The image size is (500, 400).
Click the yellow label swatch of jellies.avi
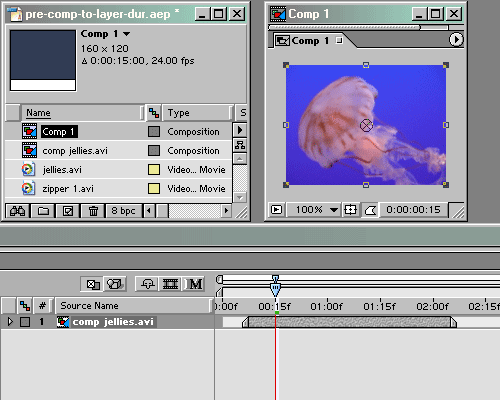pyautogui.click(x=154, y=169)
